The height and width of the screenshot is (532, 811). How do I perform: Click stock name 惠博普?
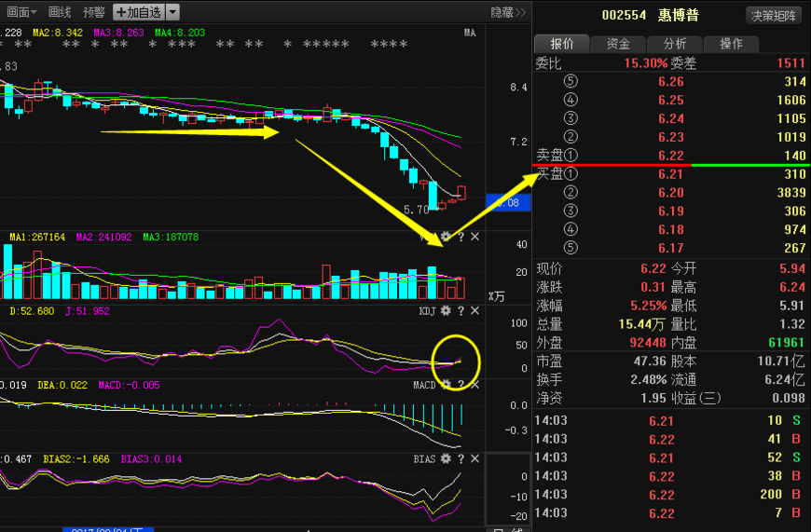click(x=678, y=15)
